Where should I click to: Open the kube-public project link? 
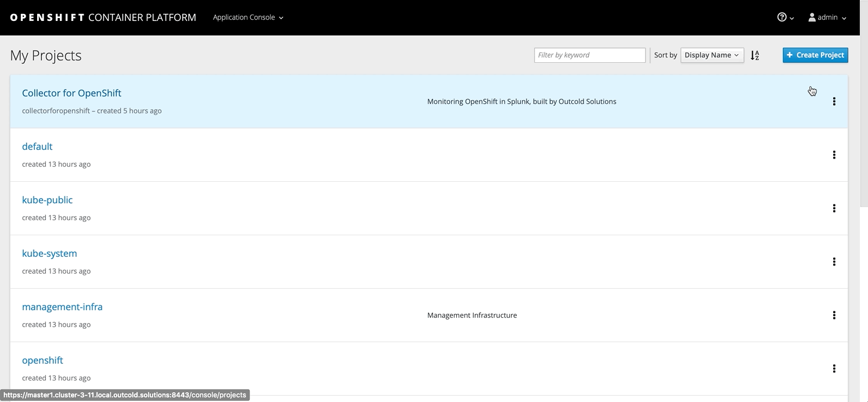pyautogui.click(x=47, y=200)
